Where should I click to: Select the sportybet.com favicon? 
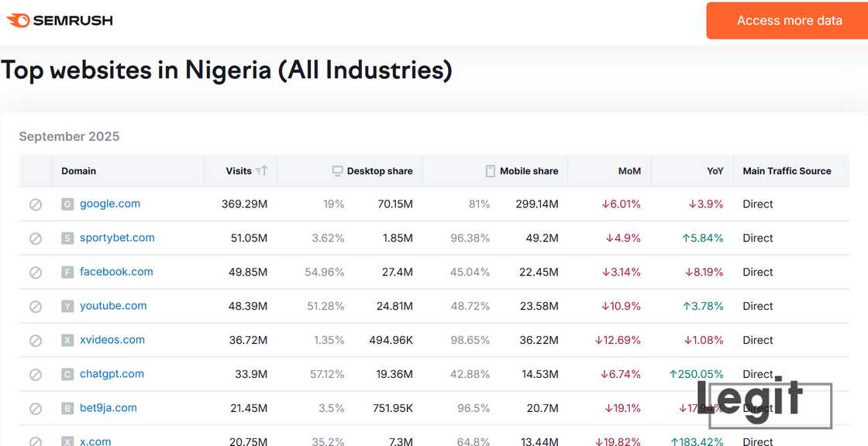[67, 238]
